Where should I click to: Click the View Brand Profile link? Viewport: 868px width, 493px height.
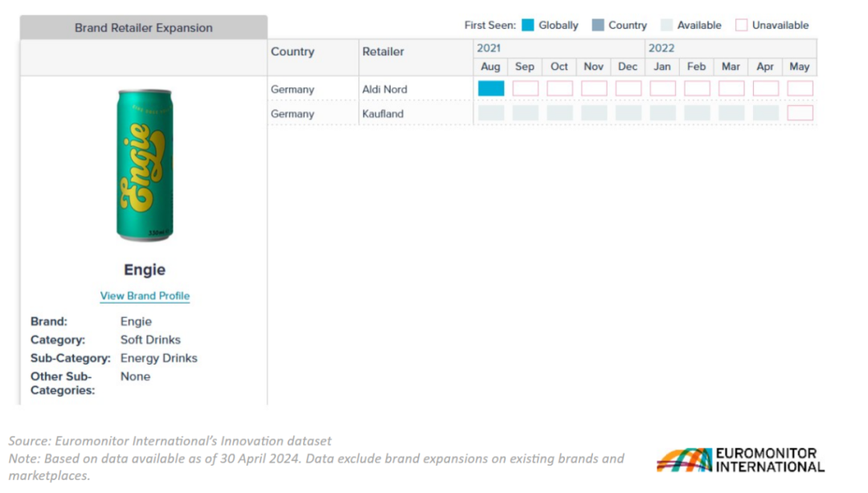point(145,295)
